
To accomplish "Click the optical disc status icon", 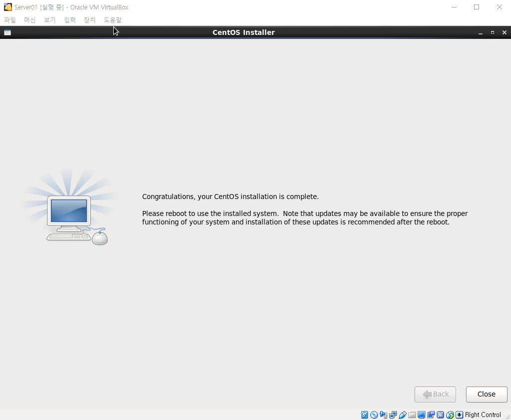I will pos(374,415).
